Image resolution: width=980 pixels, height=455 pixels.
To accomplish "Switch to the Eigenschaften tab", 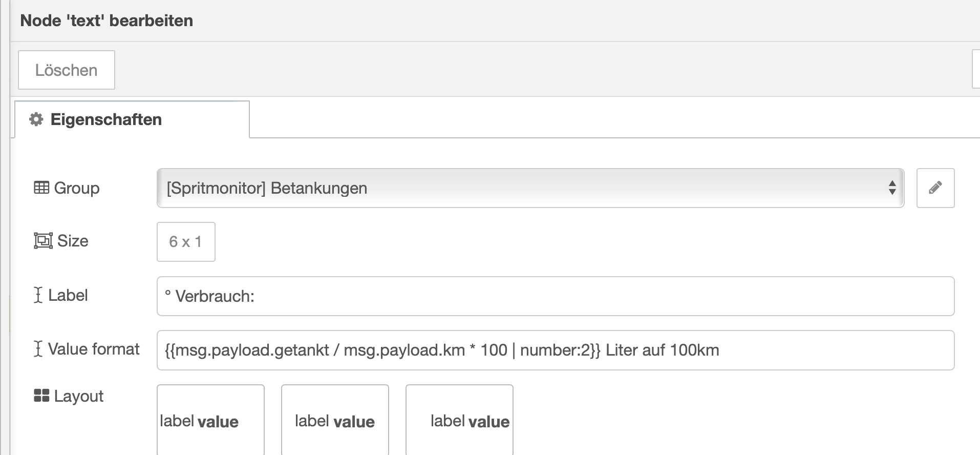I will (x=132, y=119).
